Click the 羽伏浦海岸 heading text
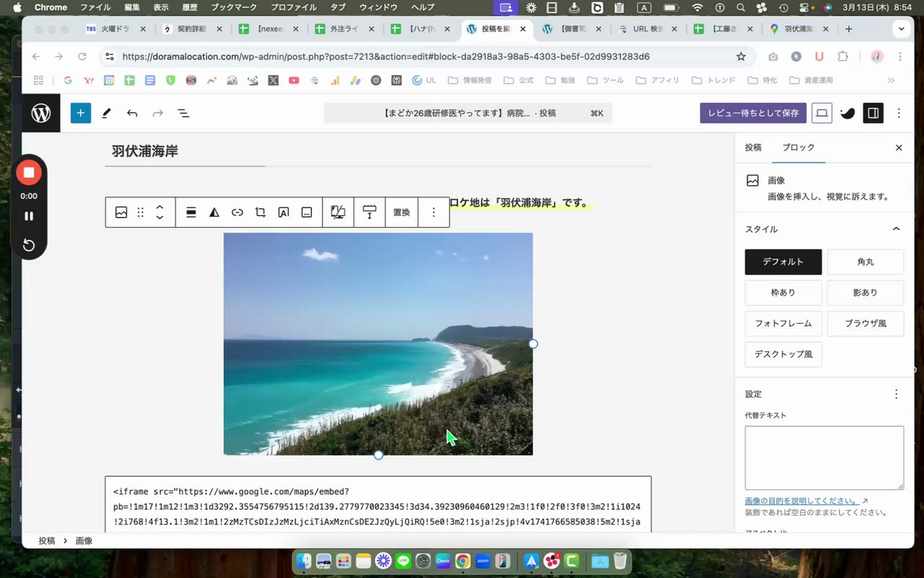Viewport: 924px width, 578px height. (x=144, y=151)
